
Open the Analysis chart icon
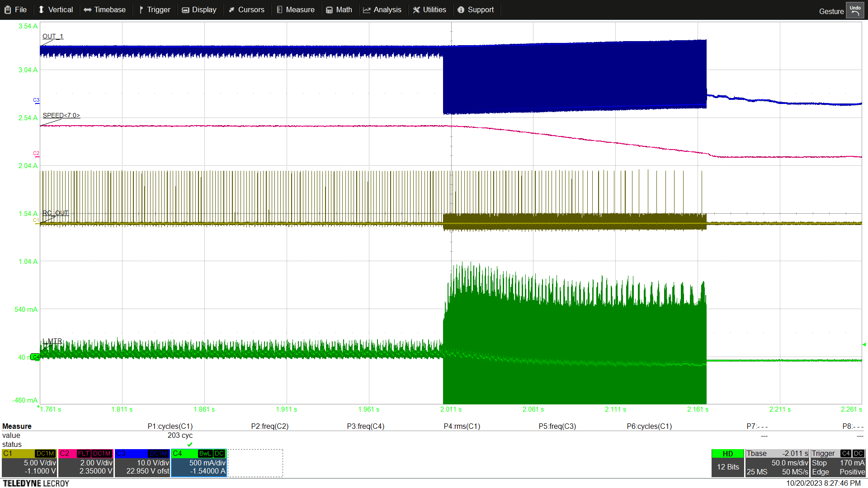pyautogui.click(x=367, y=9)
